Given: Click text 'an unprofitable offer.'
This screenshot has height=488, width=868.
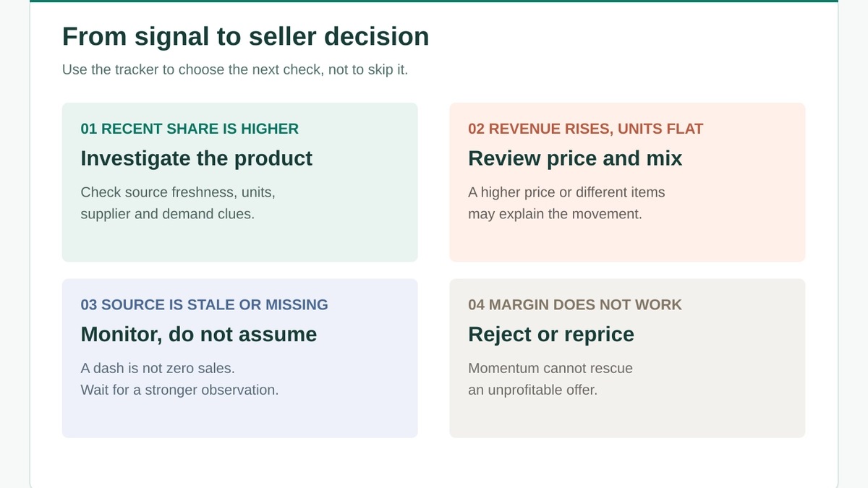Looking at the screenshot, I should 532,390.
